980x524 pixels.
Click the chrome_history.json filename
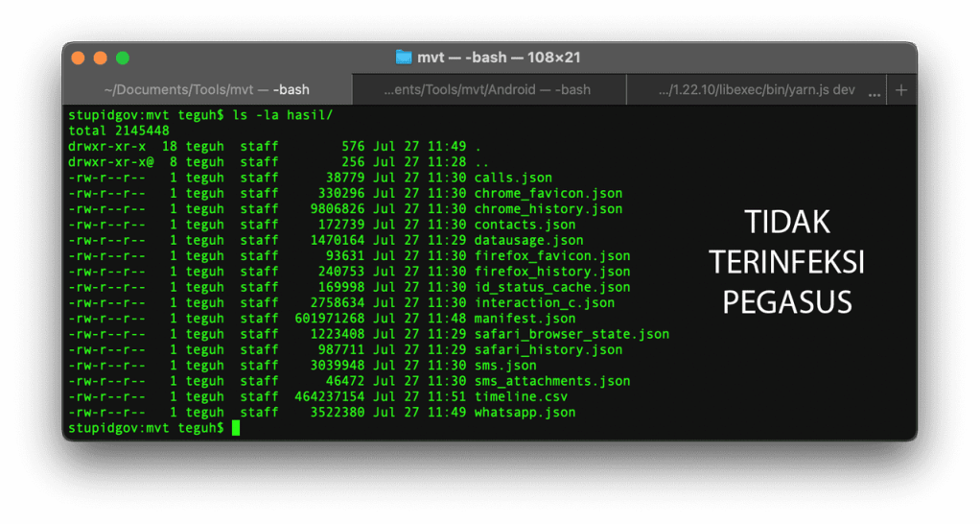click(x=548, y=209)
